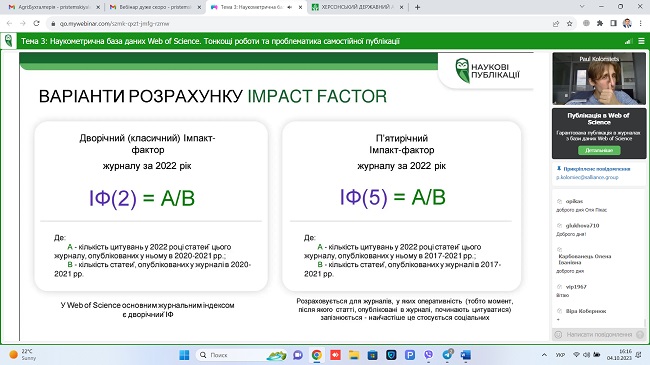650x365 pixels.
Task: Share this page using the share icon
Action: tap(556, 24)
